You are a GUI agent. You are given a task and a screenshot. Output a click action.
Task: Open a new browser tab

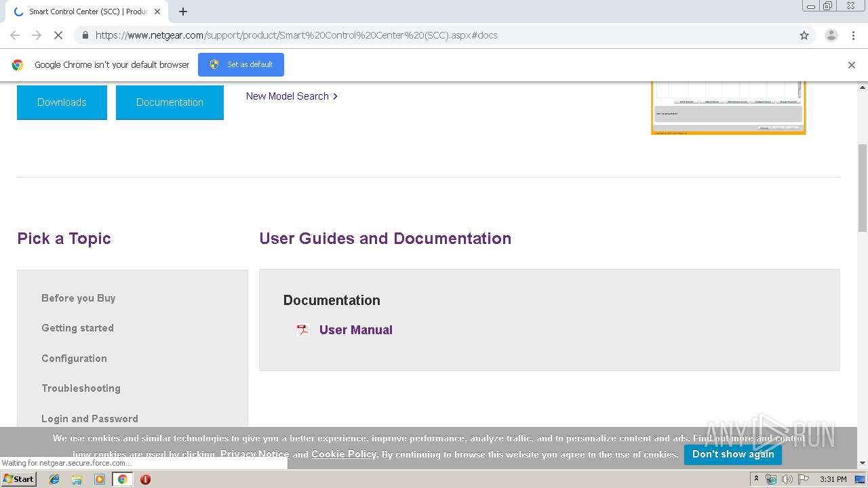click(183, 12)
